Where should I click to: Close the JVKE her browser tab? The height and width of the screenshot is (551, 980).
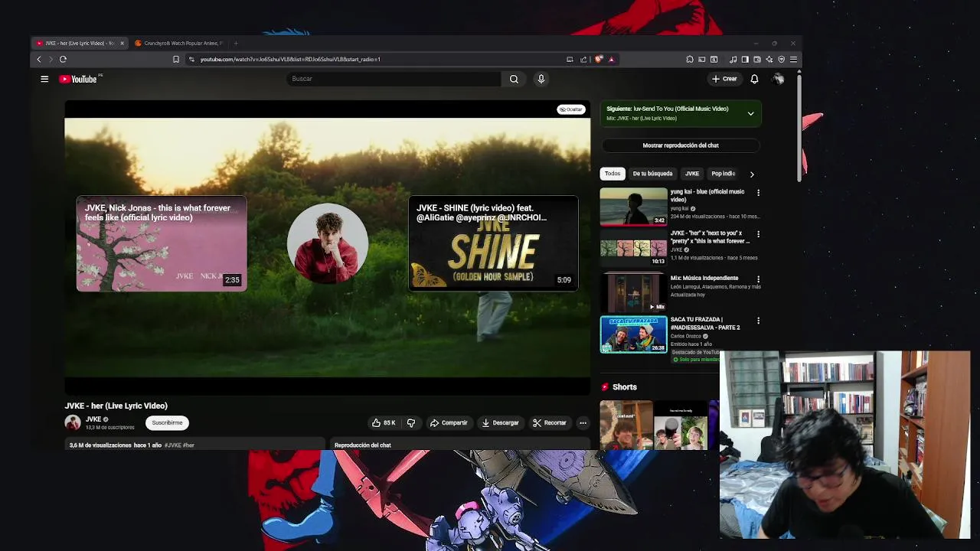tap(122, 43)
